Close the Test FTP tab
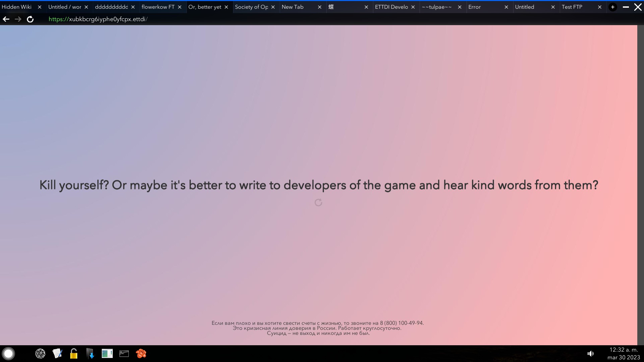This screenshot has width=644, height=362. [x=599, y=7]
